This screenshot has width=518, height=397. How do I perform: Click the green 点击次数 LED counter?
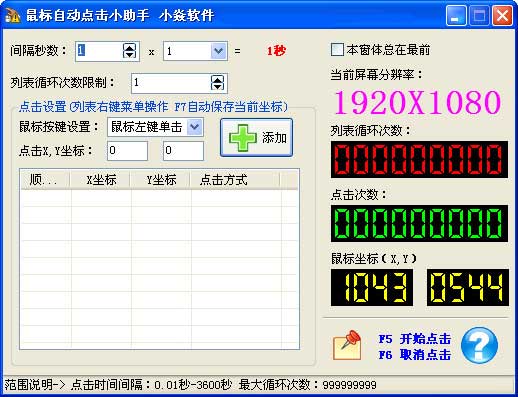(419, 223)
